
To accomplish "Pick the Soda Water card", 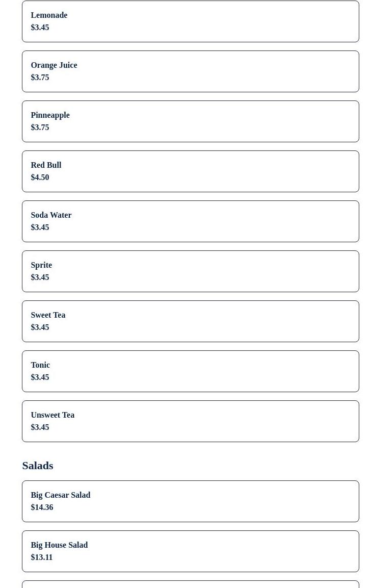I will 190,221.
